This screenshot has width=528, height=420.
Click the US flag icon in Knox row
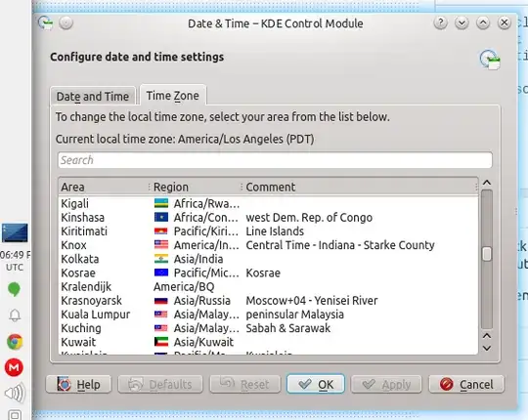[161, 244]
